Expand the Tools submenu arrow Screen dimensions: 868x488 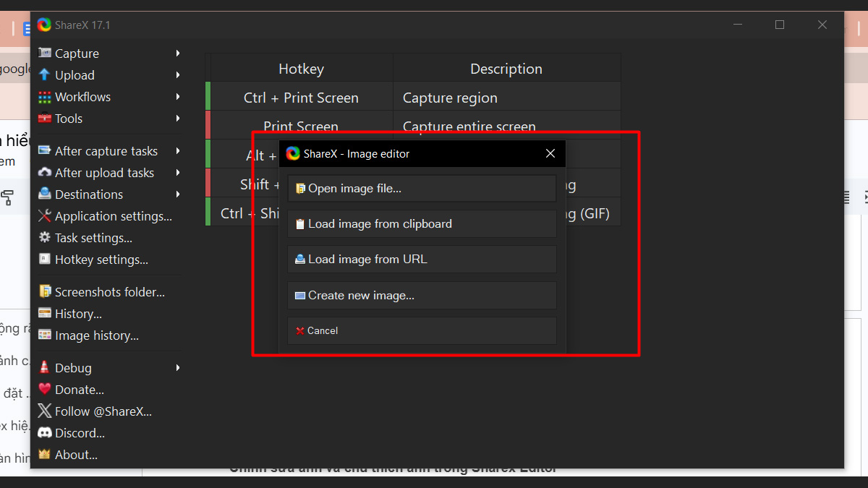coord(177,119)
